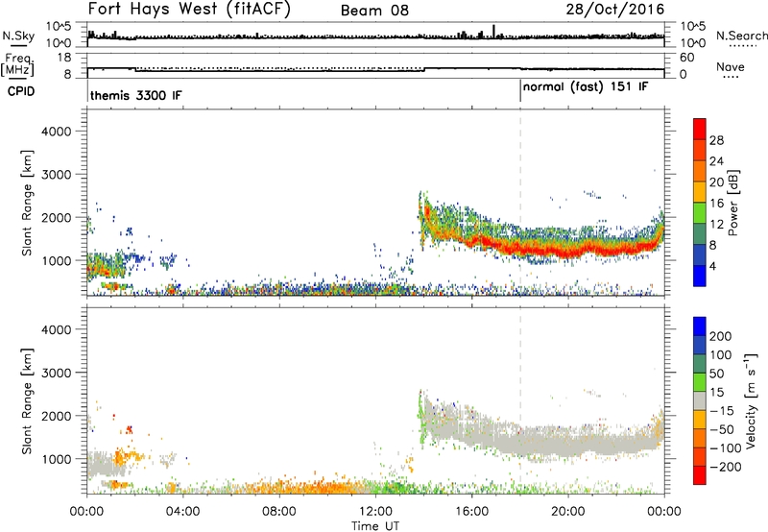Click the 'themis 3300 IF' CPID text
Image resolution: width=768 pixels, height=532 pixels.
[135, 95]
